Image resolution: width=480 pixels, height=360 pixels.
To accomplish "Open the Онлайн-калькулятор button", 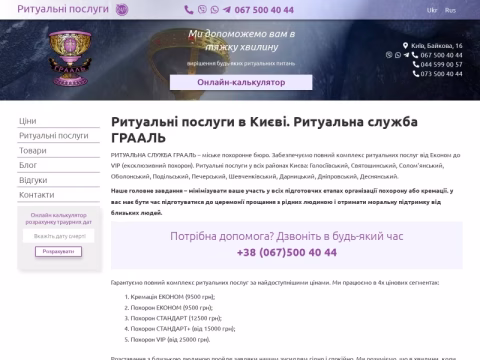I will click(x=241, y=82).
